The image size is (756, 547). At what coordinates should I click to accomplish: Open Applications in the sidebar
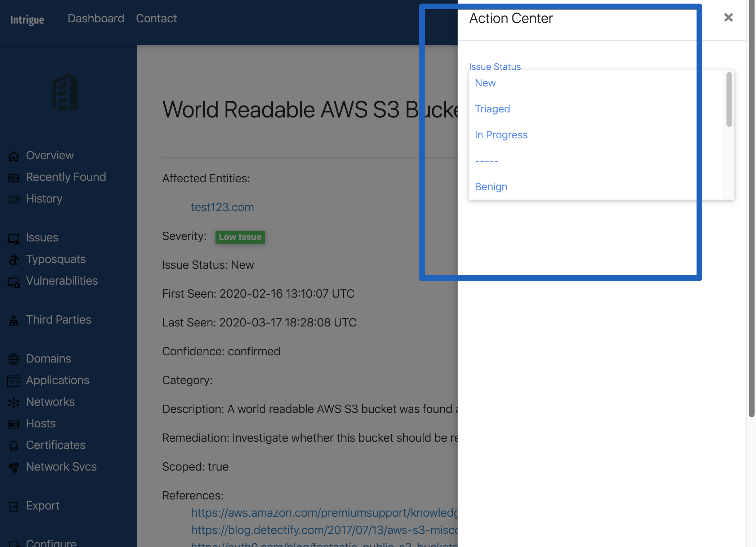click(x=58, y=380)
